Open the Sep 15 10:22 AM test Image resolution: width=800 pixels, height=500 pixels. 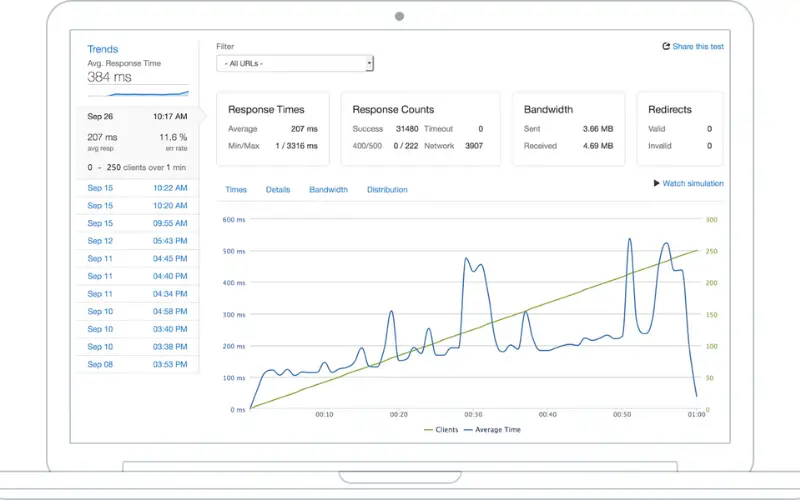(137, 188)
